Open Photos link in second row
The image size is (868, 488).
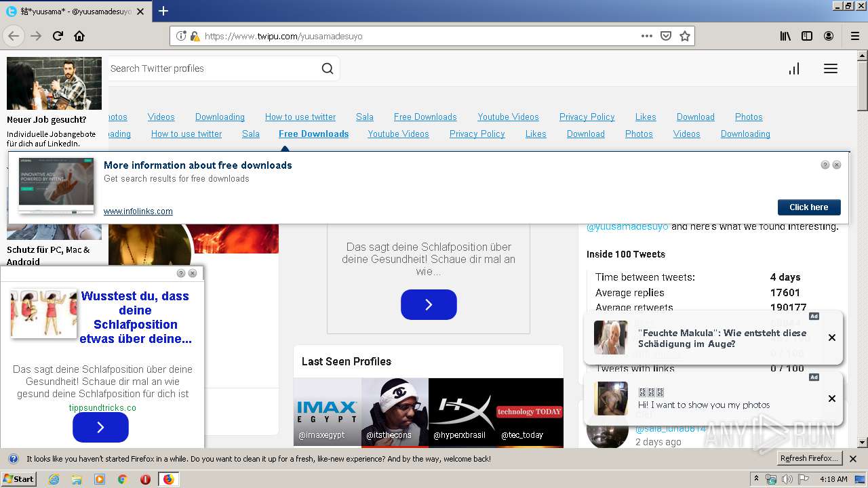tap(639, 134)
